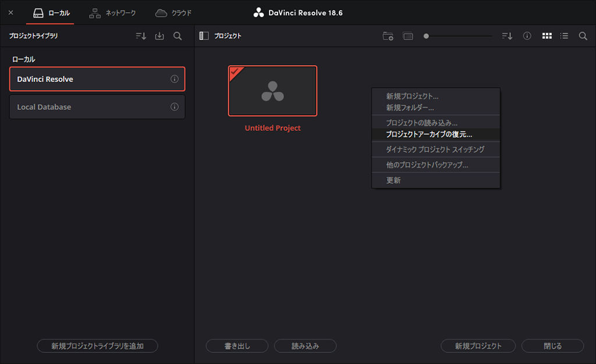Switch to the クラウド tab
Viewport: 596px width, 364px height.
click(173, 13)
